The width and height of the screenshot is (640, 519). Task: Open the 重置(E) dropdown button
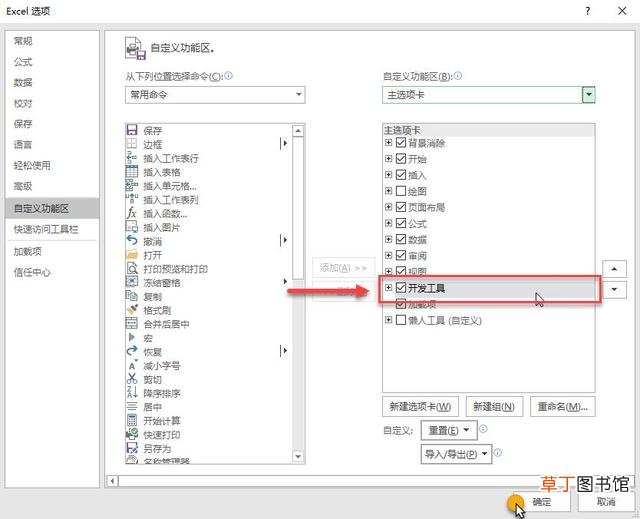click(449, 430)
